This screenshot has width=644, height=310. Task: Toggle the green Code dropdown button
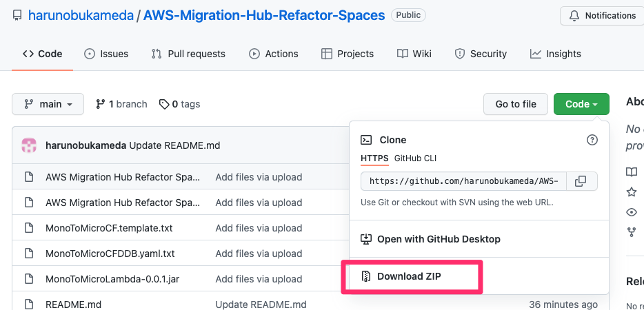[x=581, y=104]
